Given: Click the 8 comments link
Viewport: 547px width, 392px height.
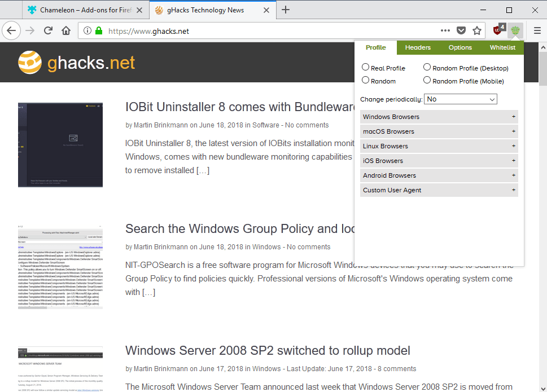Looking at the screenshot, I should (x=397, y=369).
